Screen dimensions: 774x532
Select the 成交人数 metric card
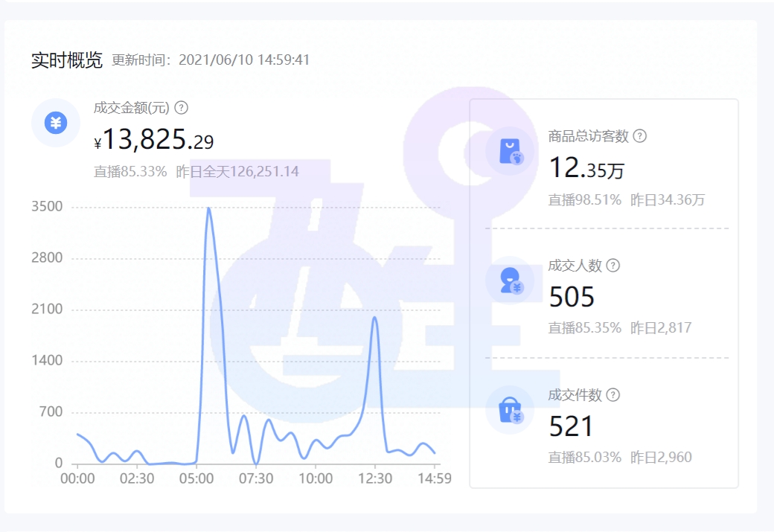pyautogui.click(x=610, y=296)
